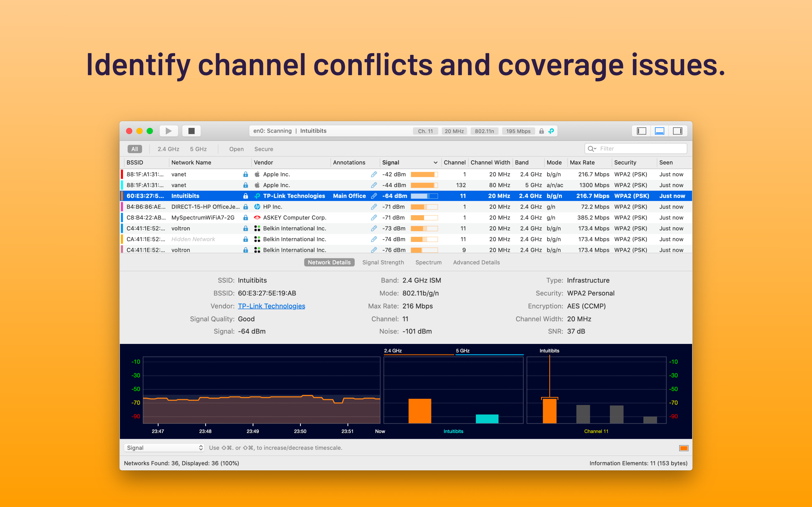Viewport: 812px width, 507px height.
Task: Click the HP Inc. vendor logo icon
Action: point(257,207)
